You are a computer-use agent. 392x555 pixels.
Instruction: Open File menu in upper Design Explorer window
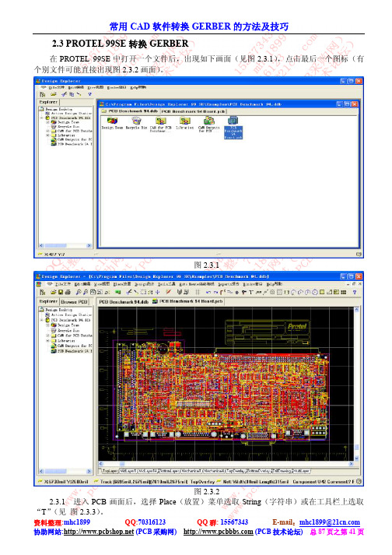58,87
